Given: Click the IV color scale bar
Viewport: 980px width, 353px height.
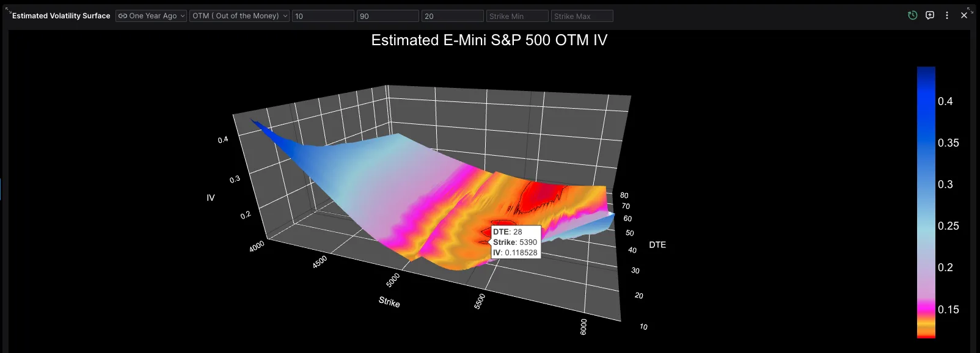Looking at the screenshot, I should (x=926, y=202).
